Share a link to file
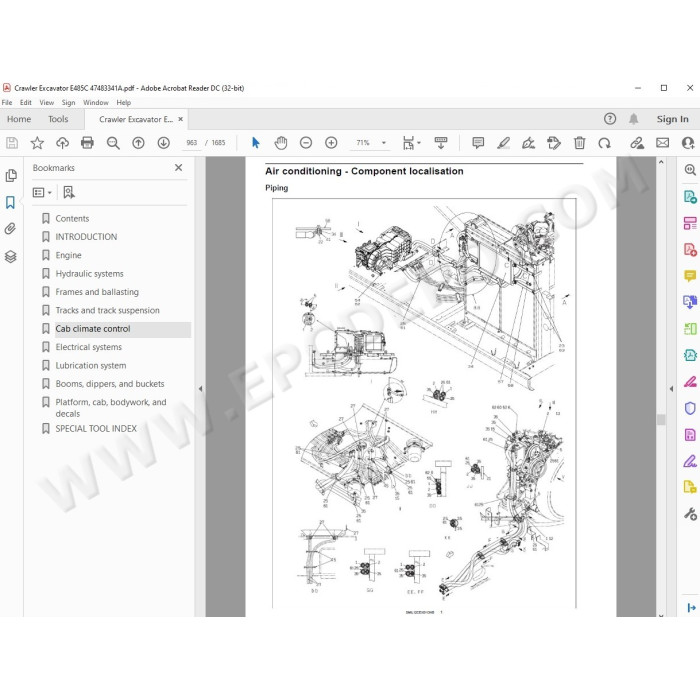This screenshot has height=700, width=700. tap(637, 143)
